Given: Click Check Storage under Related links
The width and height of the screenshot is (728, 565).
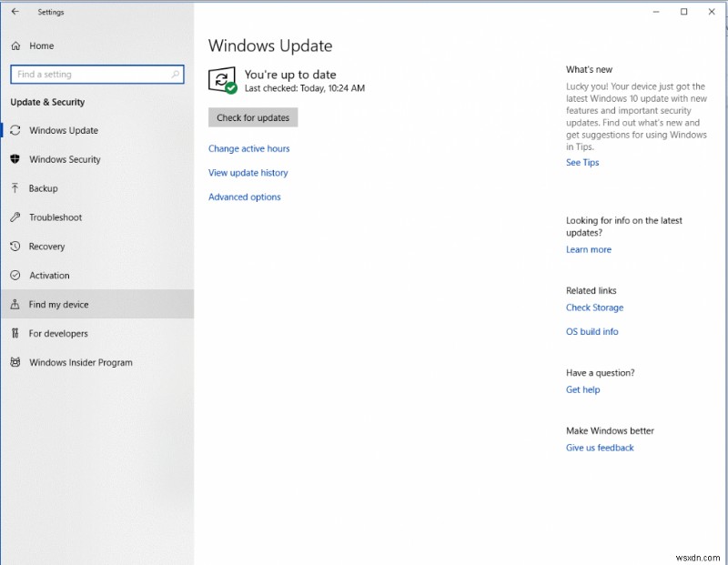Looking at the screenshot, I should [x=594, y=308].
